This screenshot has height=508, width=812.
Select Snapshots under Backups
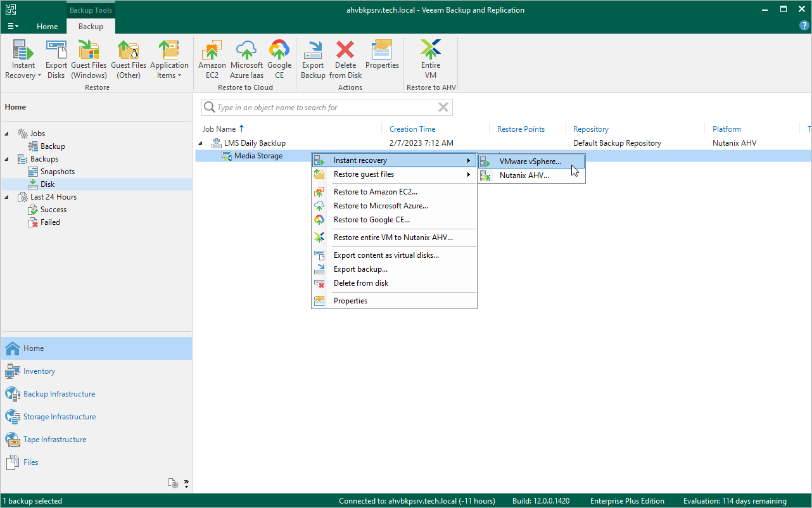point(58,172)
